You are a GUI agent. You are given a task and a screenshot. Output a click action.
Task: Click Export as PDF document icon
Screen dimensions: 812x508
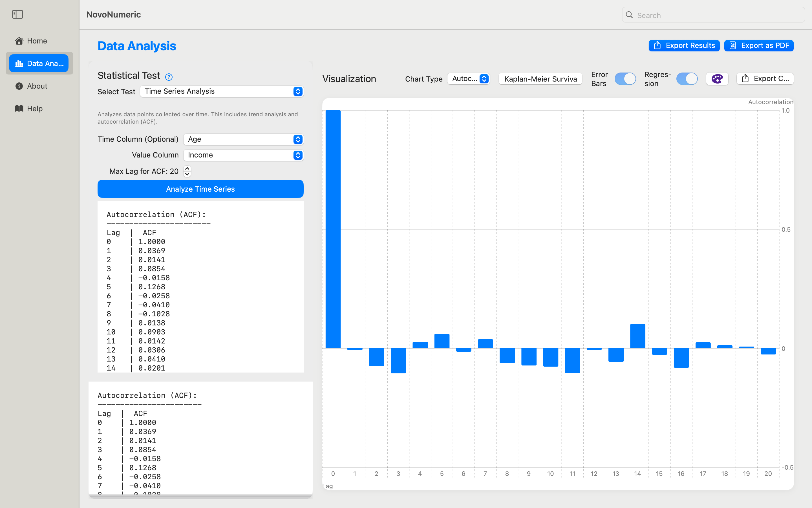[733, 45]
